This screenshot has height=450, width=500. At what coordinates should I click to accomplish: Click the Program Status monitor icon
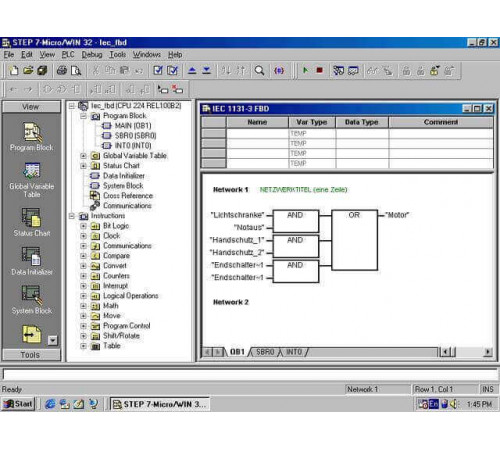(x=338, y=70)
